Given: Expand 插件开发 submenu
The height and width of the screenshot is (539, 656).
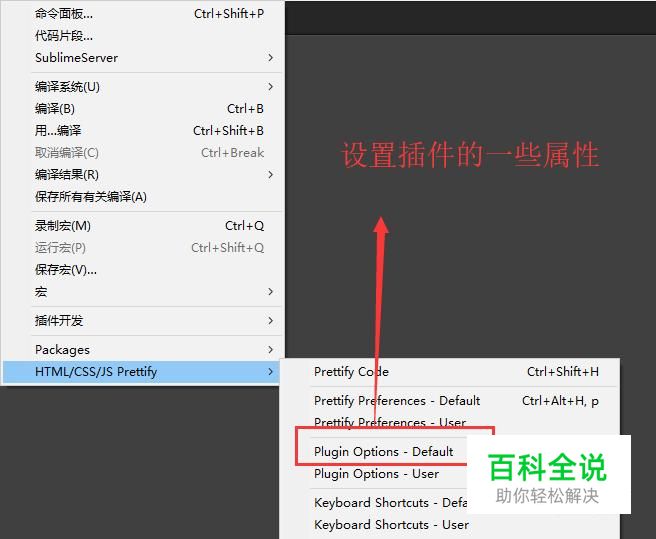Looking at the screenshot, I should click(142, 321).
